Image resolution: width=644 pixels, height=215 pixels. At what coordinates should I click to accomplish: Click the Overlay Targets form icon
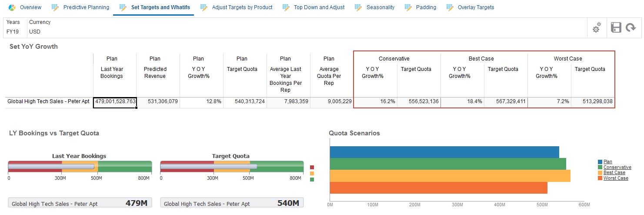coord(450,7)
